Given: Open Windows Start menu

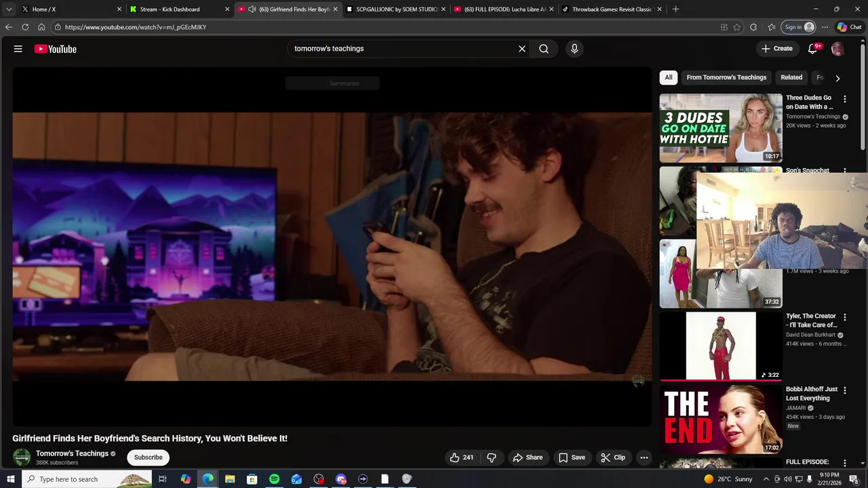Looking at the screenshot, I should [10, 479].
